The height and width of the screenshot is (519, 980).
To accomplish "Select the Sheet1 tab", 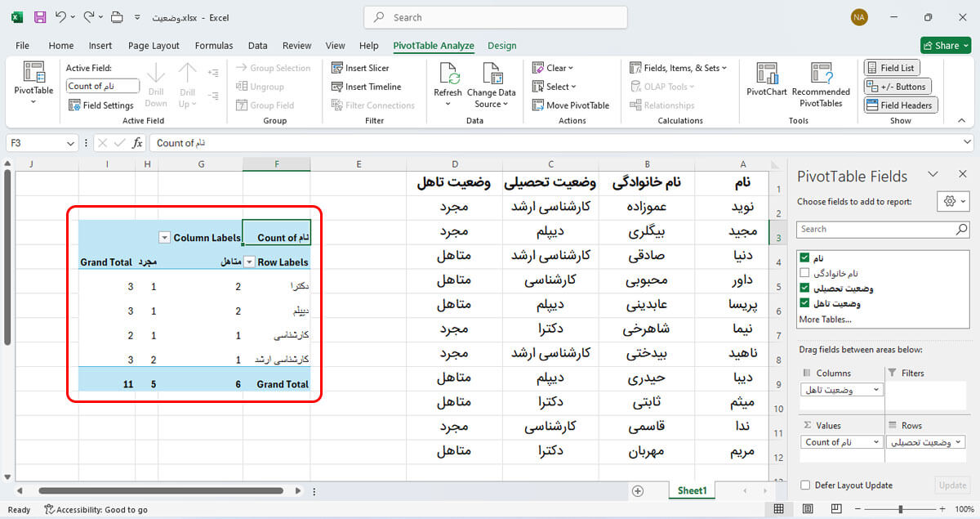I will coord(691,490).
